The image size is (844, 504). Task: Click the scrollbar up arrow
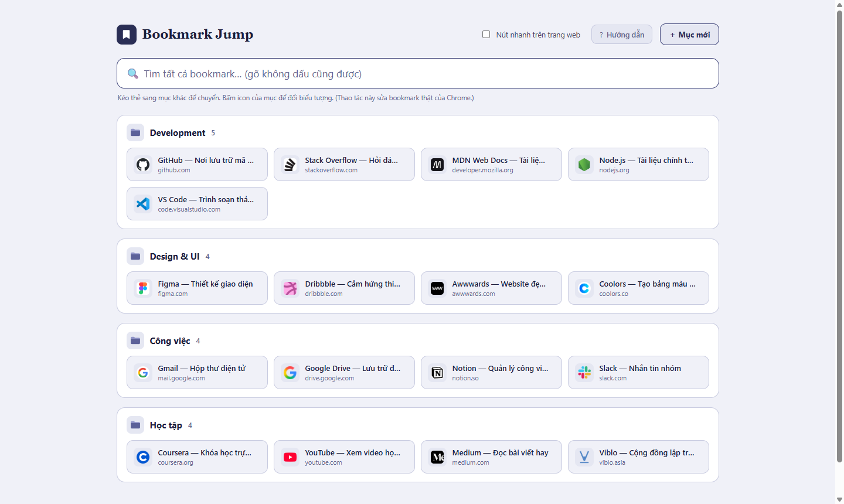(x=839, y=4)
